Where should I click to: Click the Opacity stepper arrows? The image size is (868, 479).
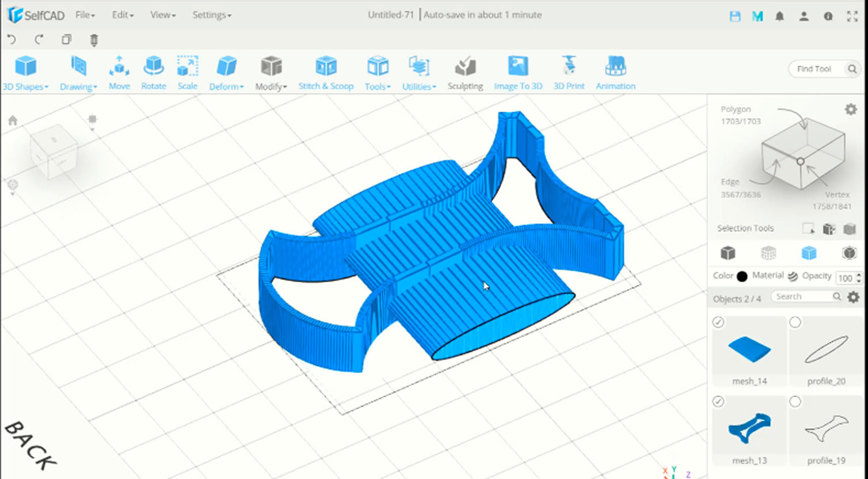click(859, 278)
